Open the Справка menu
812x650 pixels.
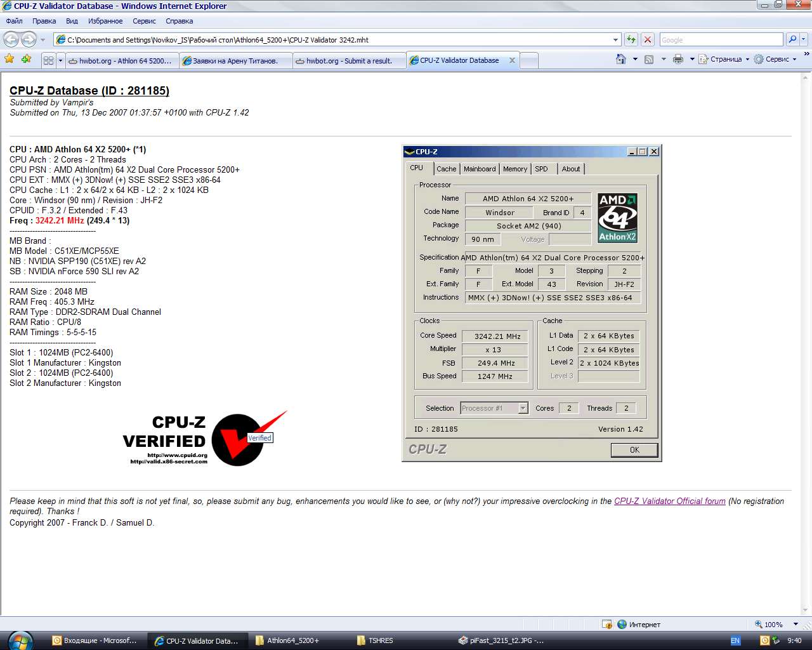click(x=179, y=21)
